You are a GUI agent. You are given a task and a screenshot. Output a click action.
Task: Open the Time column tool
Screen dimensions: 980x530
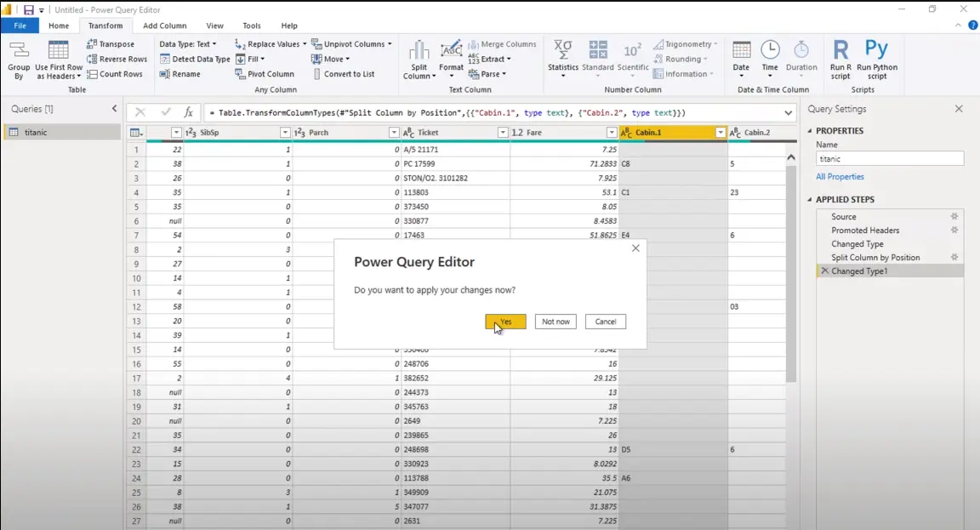tap(770, 59)
